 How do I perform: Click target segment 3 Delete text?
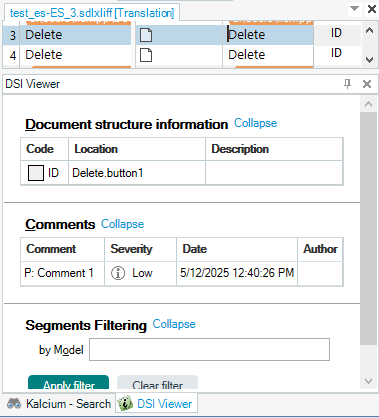247,35
